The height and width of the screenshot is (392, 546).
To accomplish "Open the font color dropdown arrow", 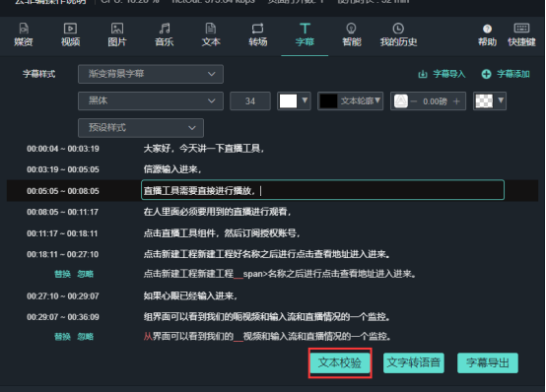I will 305,100.
